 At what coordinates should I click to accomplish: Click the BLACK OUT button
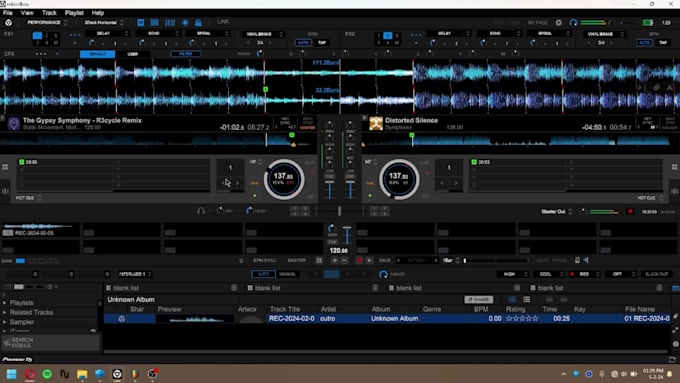657,274
